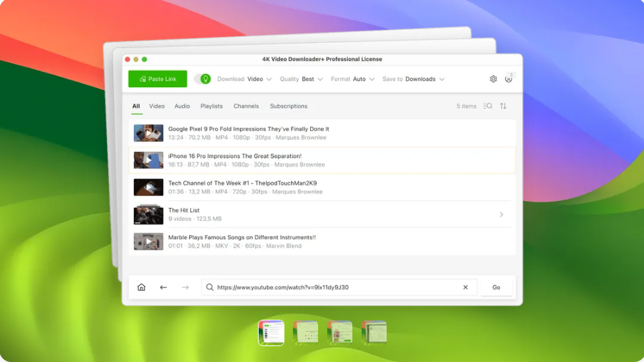This screenshot has width=644, height=362.
Task: Expand The Hit List playlist chevron
Action: tap(501, 214)
